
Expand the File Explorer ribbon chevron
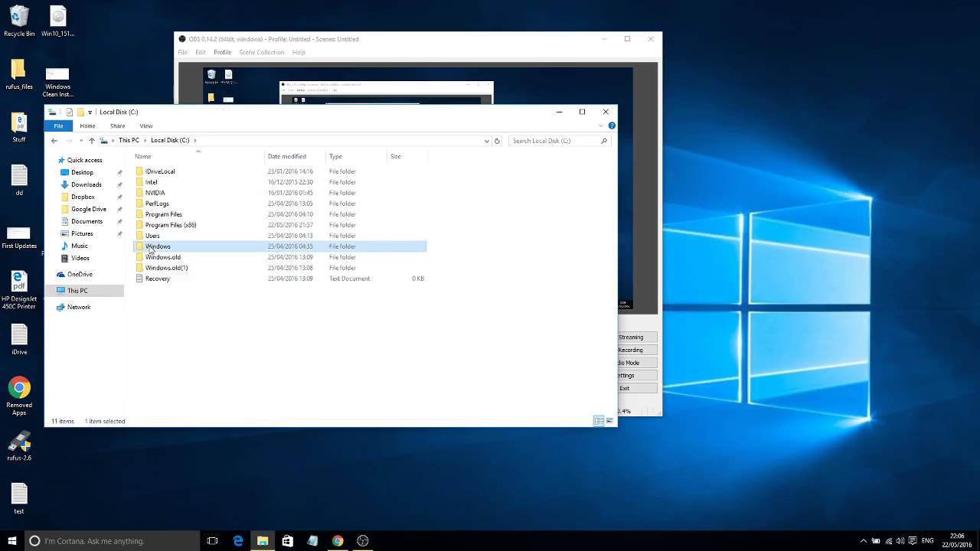pyautogui.click(x=601, y=126)
